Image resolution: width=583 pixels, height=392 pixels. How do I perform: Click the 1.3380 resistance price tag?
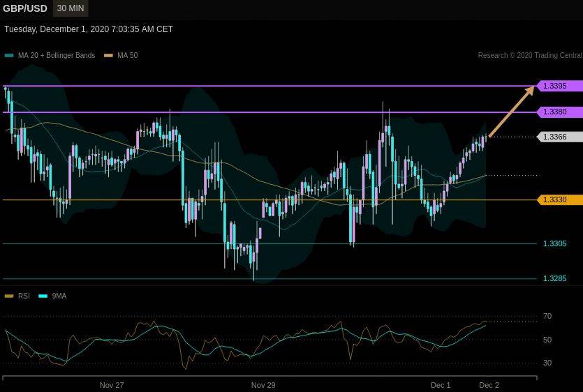(559, 112)
